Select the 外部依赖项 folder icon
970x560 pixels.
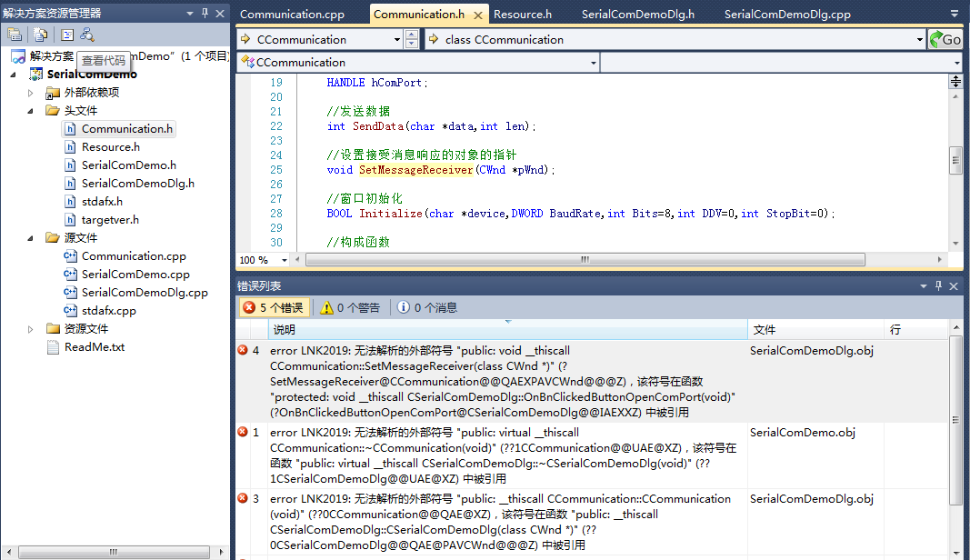(53, 93)
